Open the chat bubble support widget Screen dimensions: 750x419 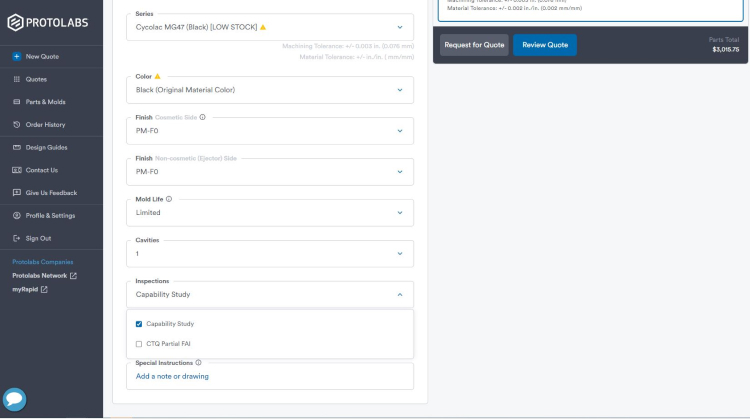pos(14,399)
